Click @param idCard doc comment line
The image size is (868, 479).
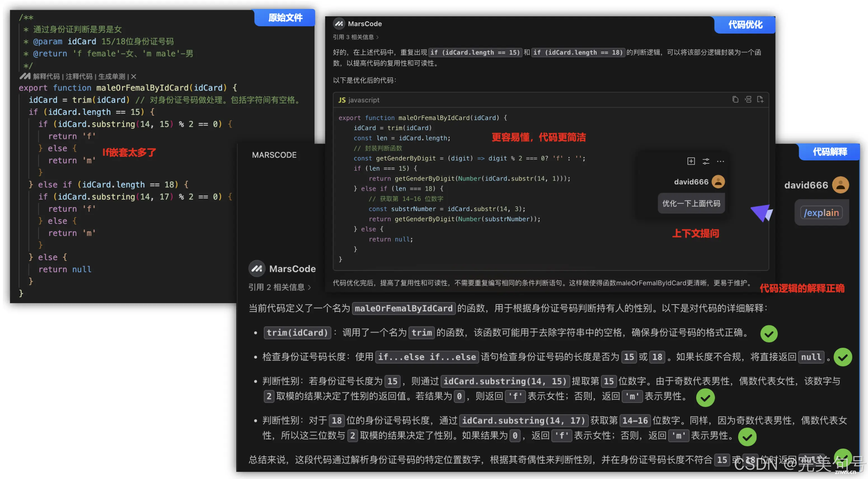(99, 41)
